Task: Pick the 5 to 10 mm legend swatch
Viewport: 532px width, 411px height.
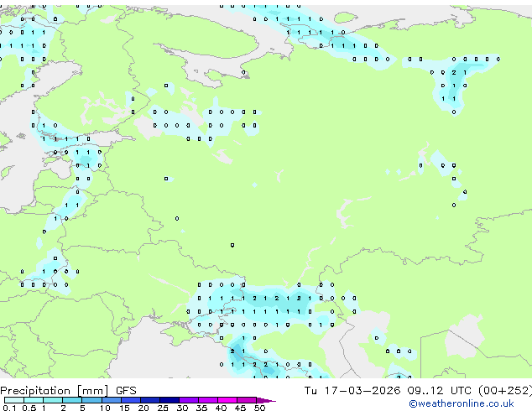Action: pos(91,400)
